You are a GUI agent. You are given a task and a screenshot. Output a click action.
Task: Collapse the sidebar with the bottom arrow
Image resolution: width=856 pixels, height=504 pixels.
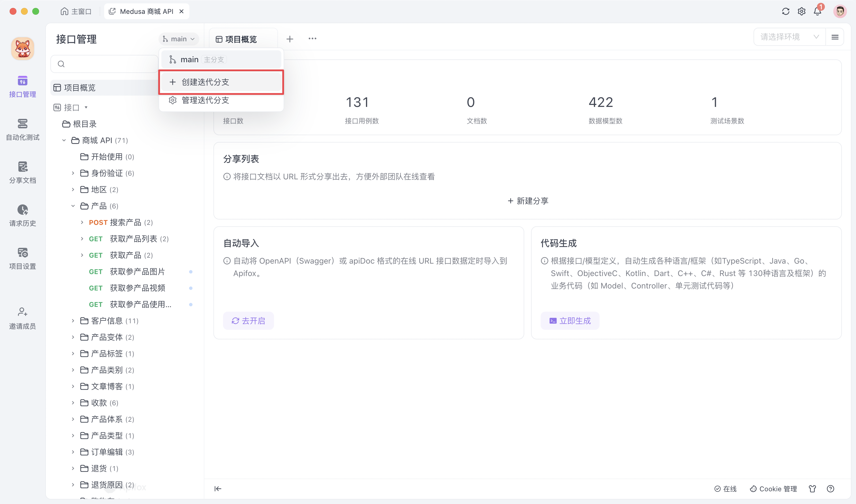[x=217, y=489]
